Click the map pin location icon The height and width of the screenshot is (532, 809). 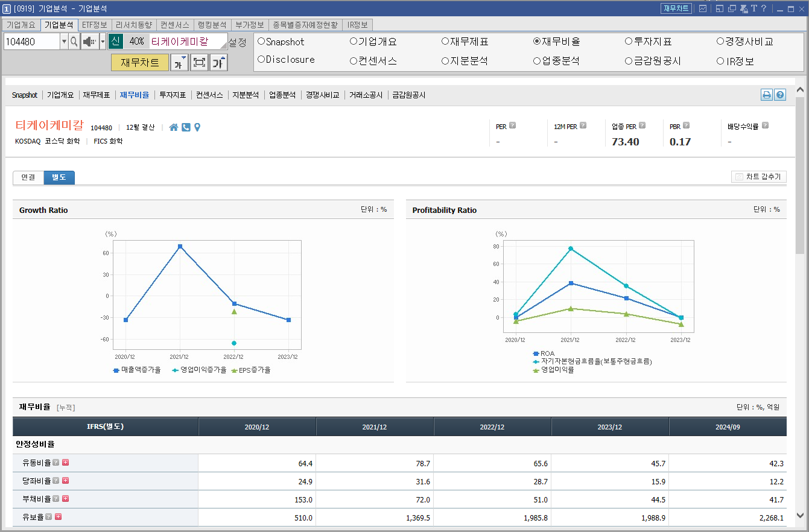(x=197, y=127)
